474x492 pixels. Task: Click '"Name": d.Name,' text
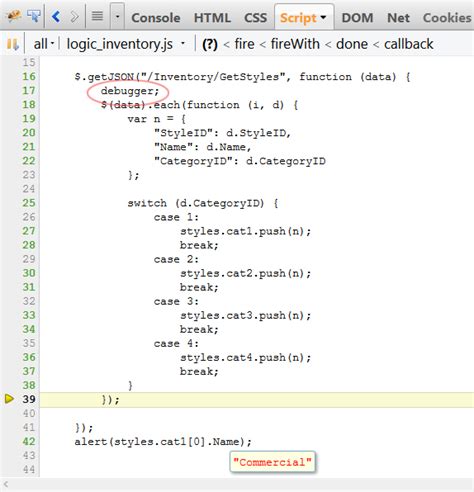click(202, 147)
